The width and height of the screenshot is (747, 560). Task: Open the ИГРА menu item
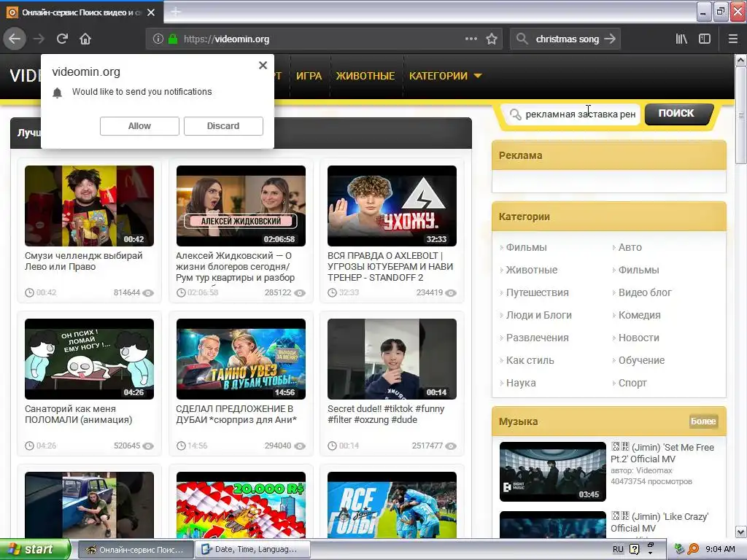(x=309, y=76)
